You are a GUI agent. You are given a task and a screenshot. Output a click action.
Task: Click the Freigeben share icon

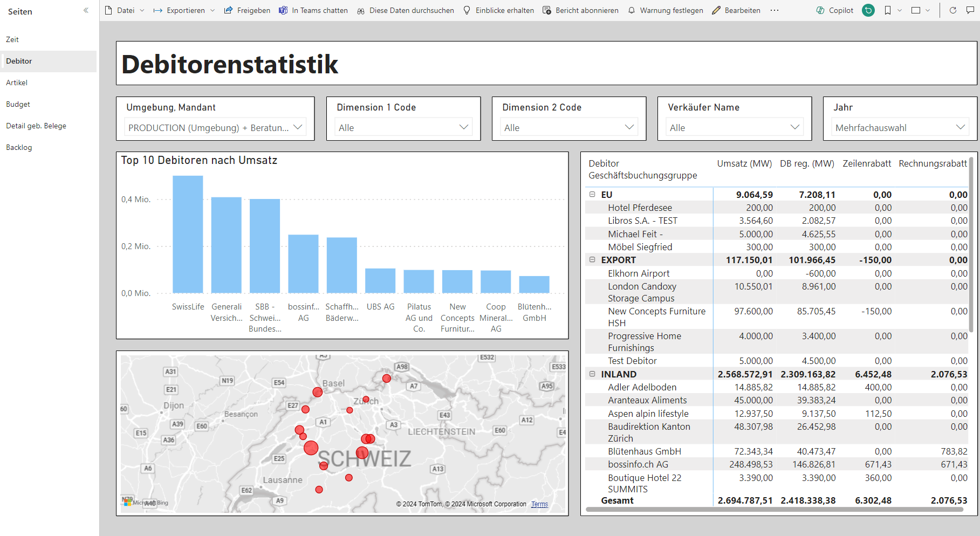(229, 10)
